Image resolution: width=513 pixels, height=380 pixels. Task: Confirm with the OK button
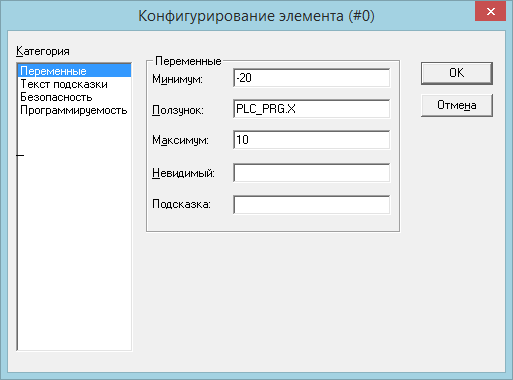[457, 73]
